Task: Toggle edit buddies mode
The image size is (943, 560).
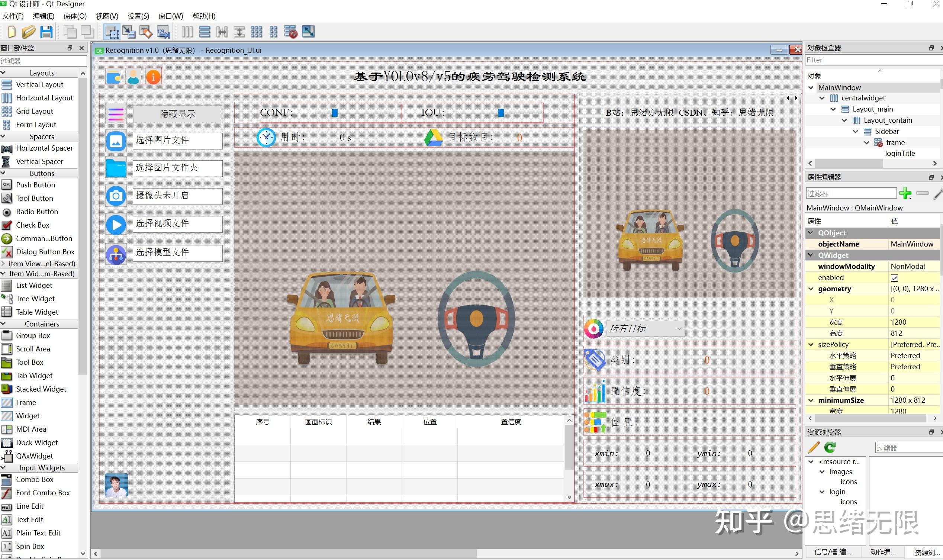Action: click(x=146, y=32)
